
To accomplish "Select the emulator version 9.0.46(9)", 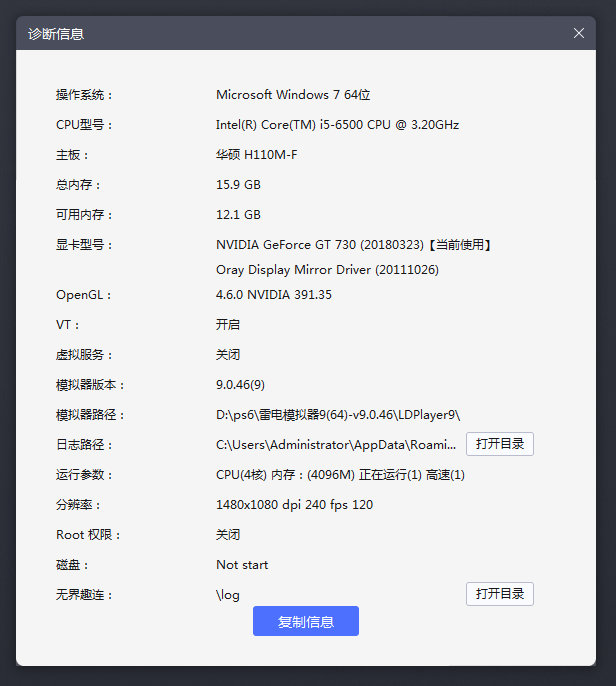I will coord(240,385).
